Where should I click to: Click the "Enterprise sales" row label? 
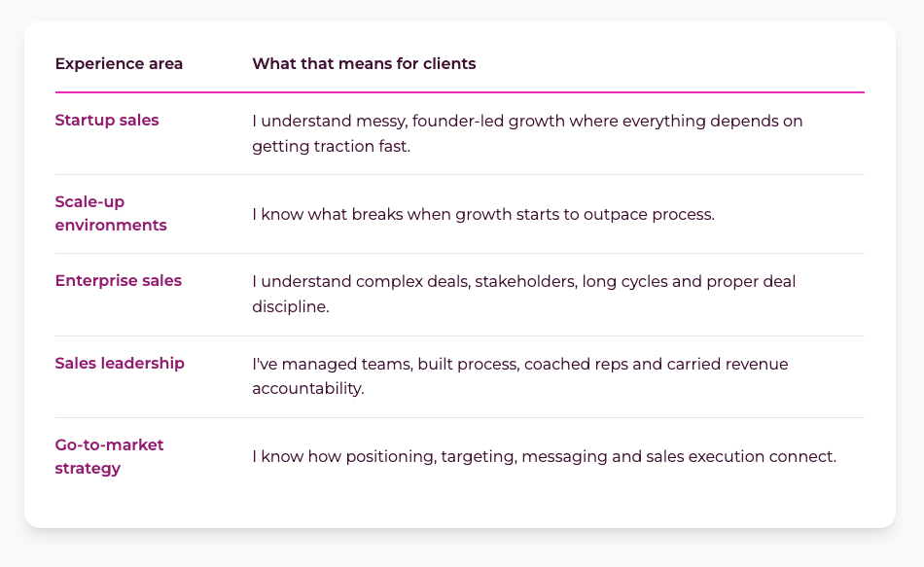[x=118, y=281]
